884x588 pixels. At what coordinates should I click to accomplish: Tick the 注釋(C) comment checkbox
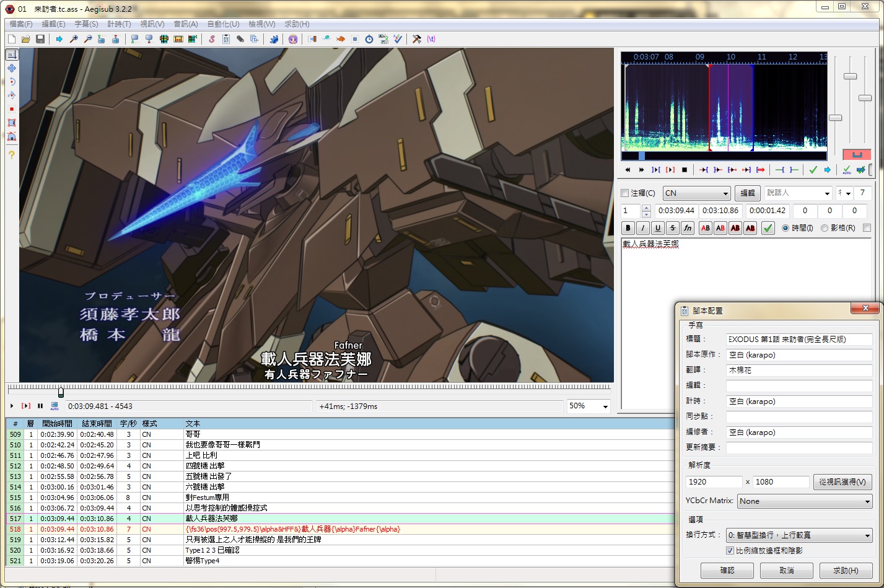[625, 193]
